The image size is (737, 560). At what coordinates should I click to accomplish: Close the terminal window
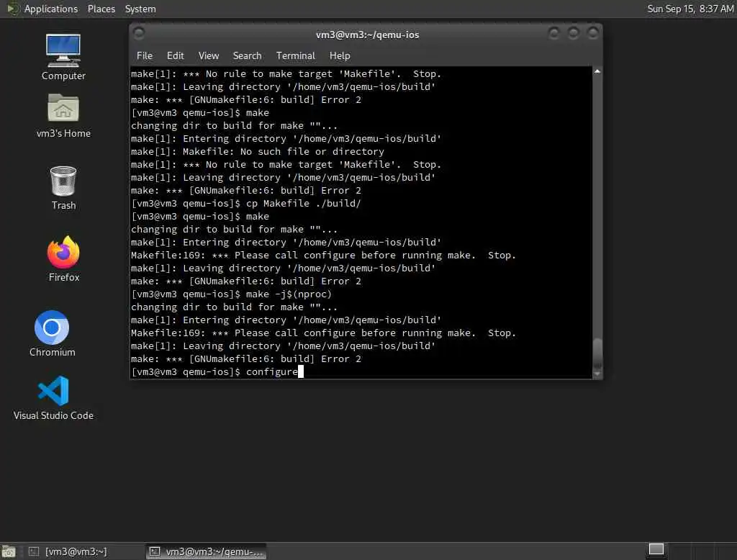pyautogui.click(x=593, y=33)
